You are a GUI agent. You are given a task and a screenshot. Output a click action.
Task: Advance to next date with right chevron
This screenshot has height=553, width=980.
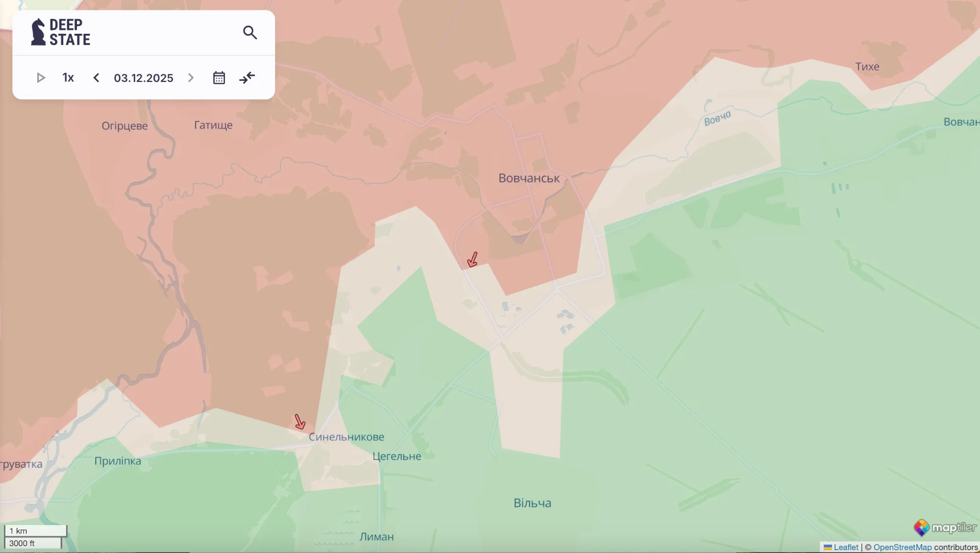(191, 78)
